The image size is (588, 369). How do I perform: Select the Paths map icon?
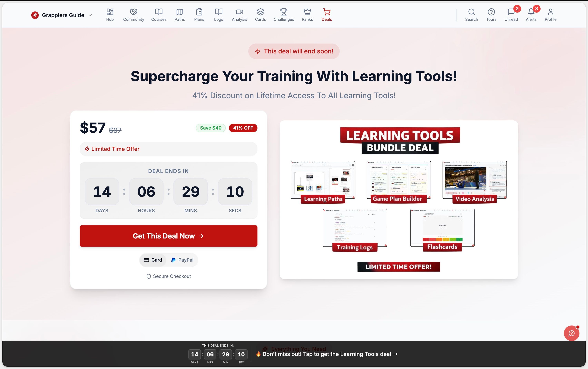[x=180, y=12]
